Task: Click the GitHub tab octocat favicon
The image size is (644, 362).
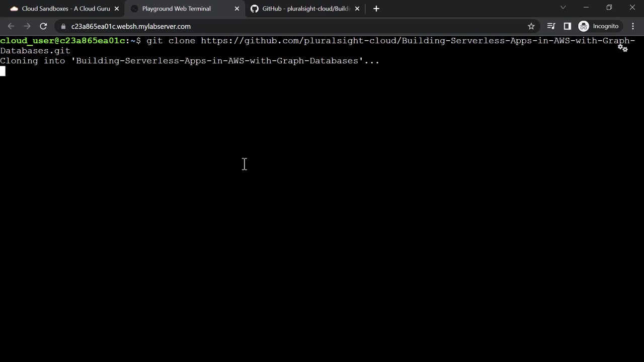Action: (x=255, y=9)
